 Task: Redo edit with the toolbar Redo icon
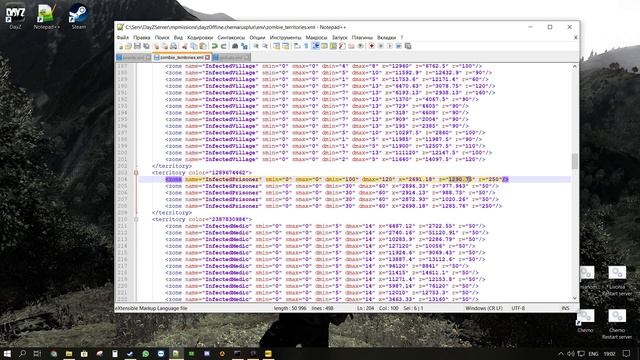click(x=223, y=46)
